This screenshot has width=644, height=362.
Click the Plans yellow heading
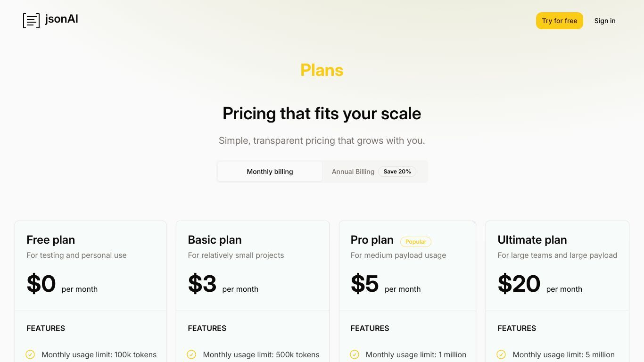pyautogui.click(x=322, y=70)
